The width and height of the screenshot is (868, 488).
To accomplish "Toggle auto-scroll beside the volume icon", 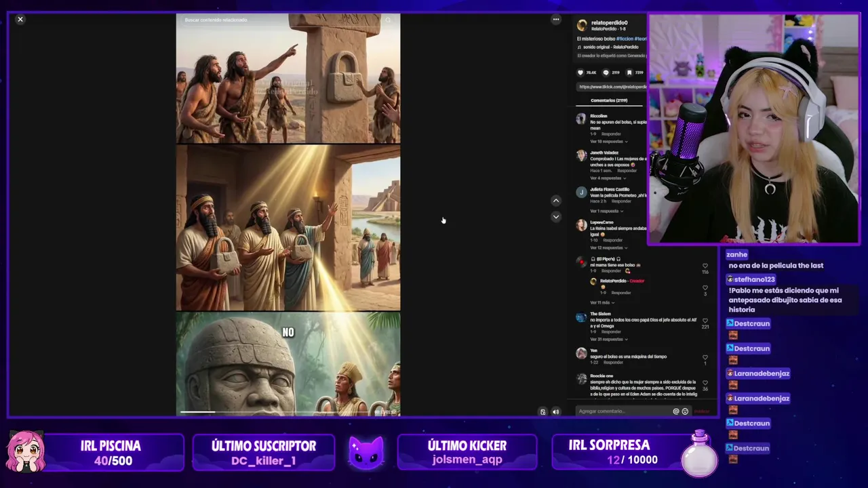I will tap(542, 411).
